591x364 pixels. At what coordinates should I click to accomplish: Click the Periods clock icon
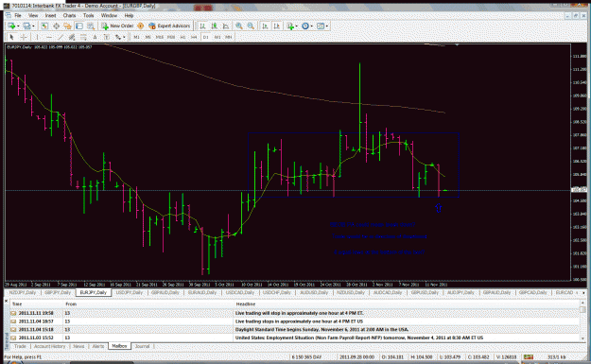click(305, 26)
